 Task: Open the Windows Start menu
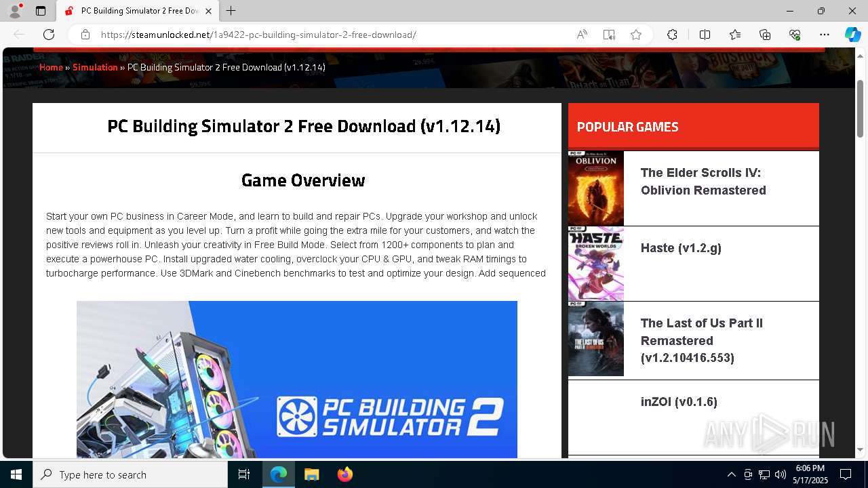16,474
